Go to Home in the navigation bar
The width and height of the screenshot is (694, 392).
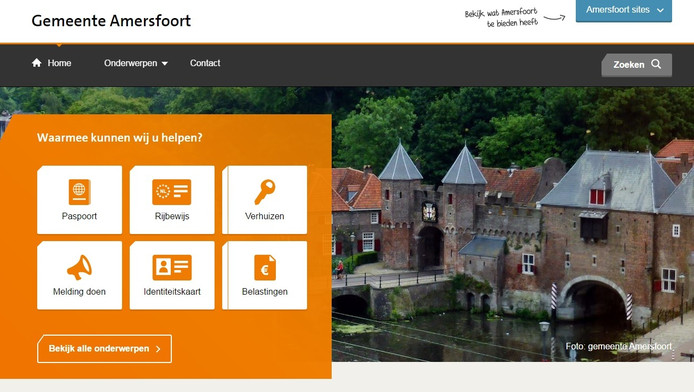click(x=51, y=63)
